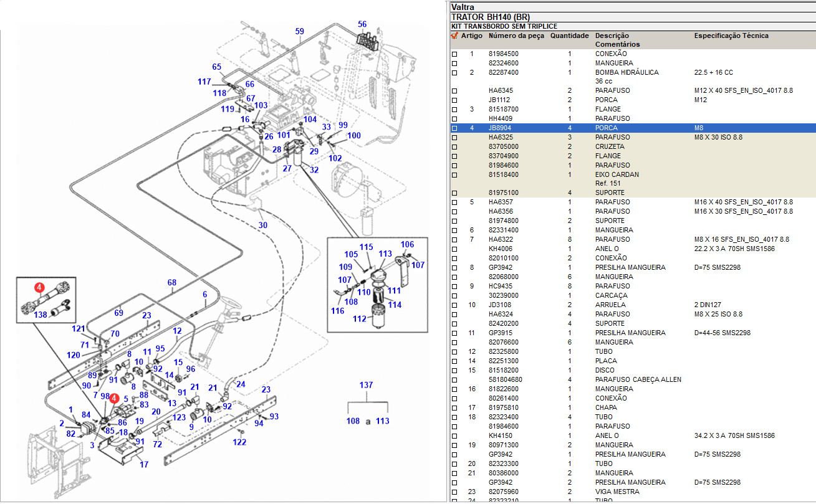Tick the checkbox for part 81984500
Screen dimensions: 816x504
(x=454, y=54)
